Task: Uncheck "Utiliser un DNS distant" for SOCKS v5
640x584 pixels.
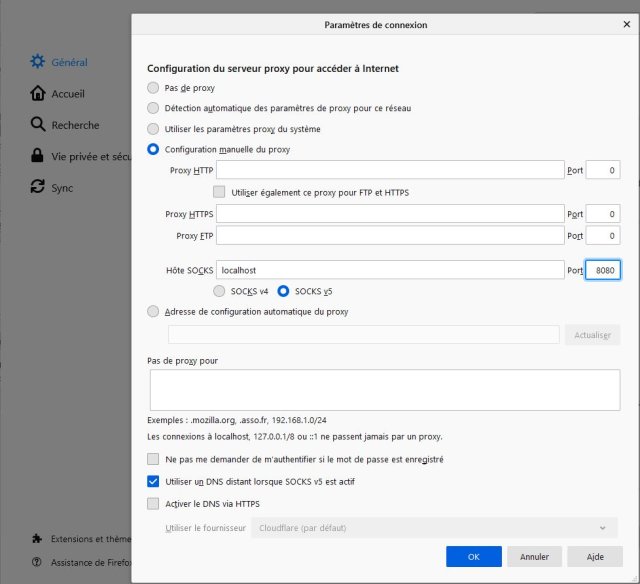Action: (x=153, y=481)
